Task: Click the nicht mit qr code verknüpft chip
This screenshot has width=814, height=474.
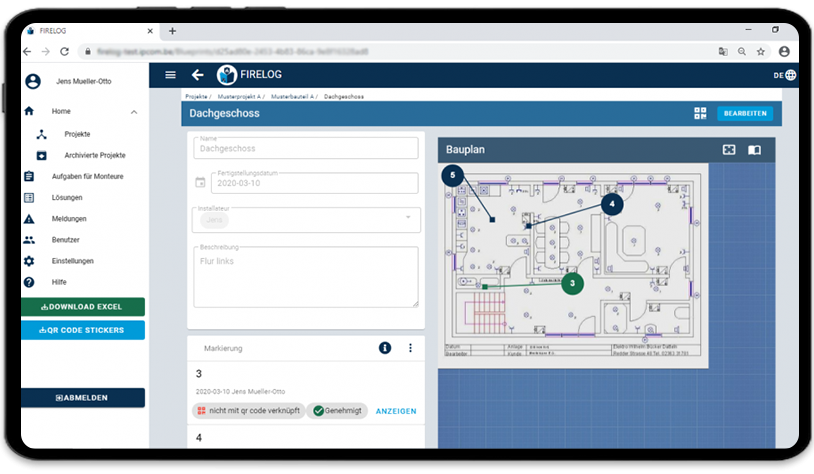Action: tap(249, 411)
